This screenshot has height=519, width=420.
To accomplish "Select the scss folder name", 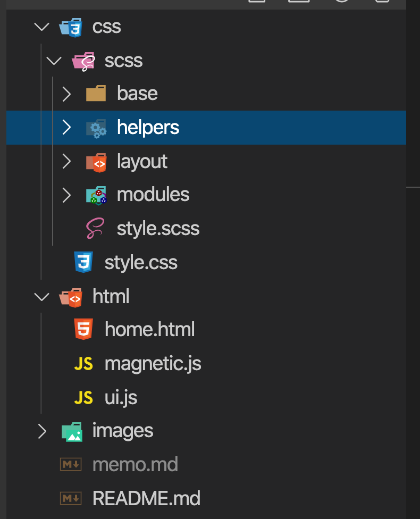I will click(x=123, y=61).
